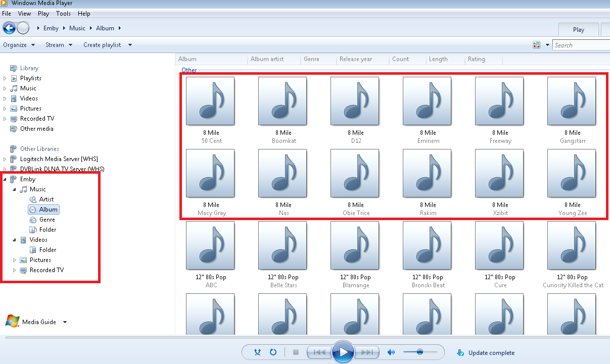
Task: Toggle shuffle playback mode
Action: [258, 352]
